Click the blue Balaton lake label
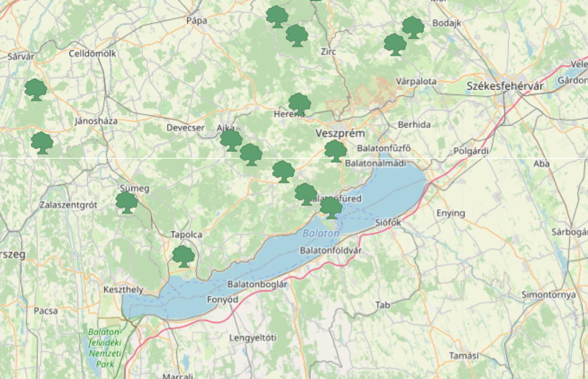588x379 pixels. (320, 233)
